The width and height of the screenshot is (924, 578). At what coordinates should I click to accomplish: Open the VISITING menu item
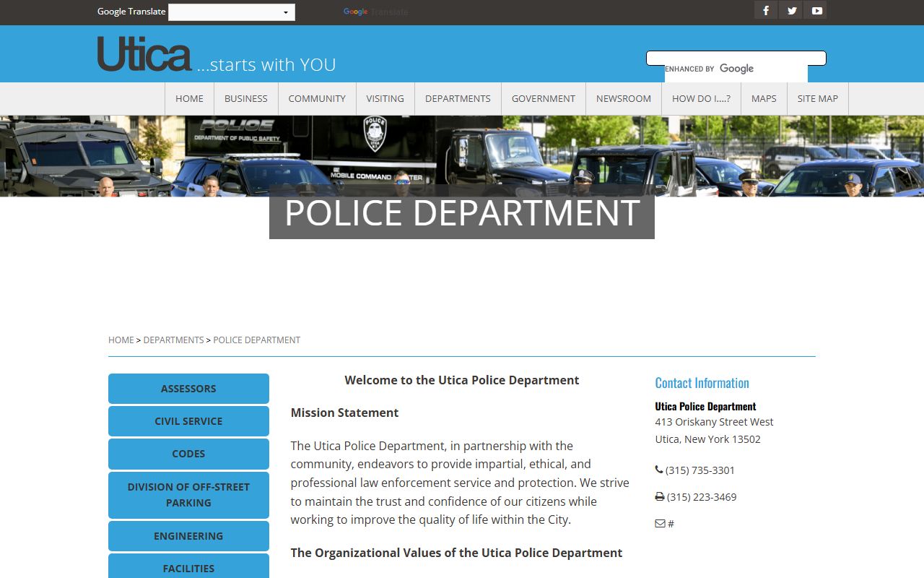click(385, 99)
